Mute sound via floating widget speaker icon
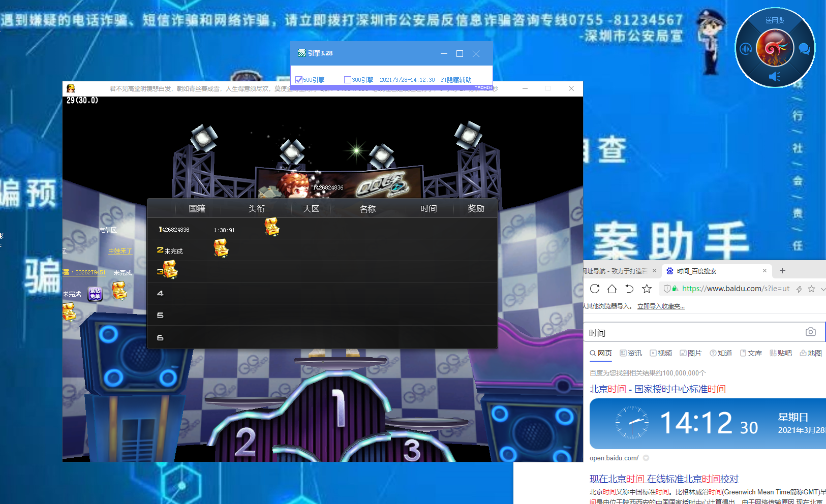826x504 pixels. (x=775, y=77)
